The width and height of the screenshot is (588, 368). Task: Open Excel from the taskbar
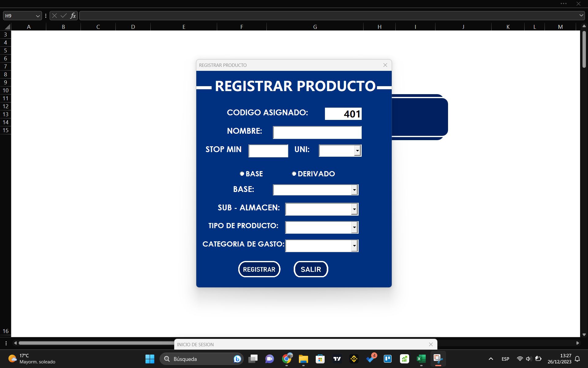[421, 358]
